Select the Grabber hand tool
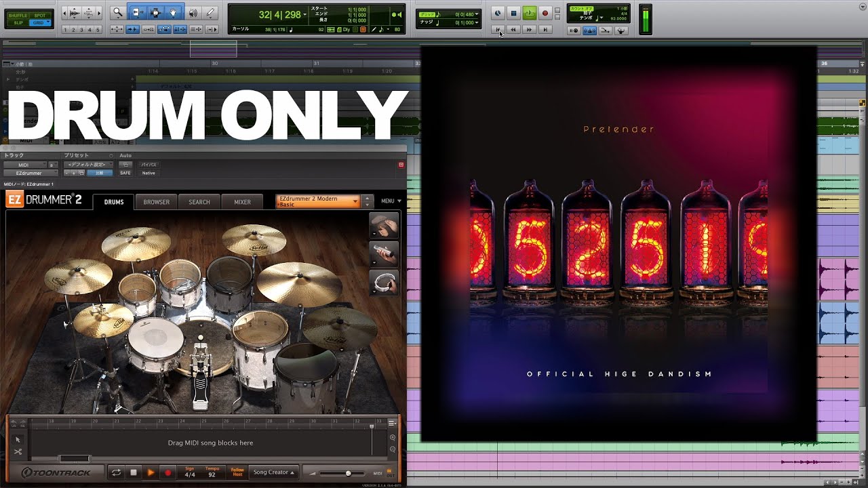The image size is (868, 488). point(173,13)
